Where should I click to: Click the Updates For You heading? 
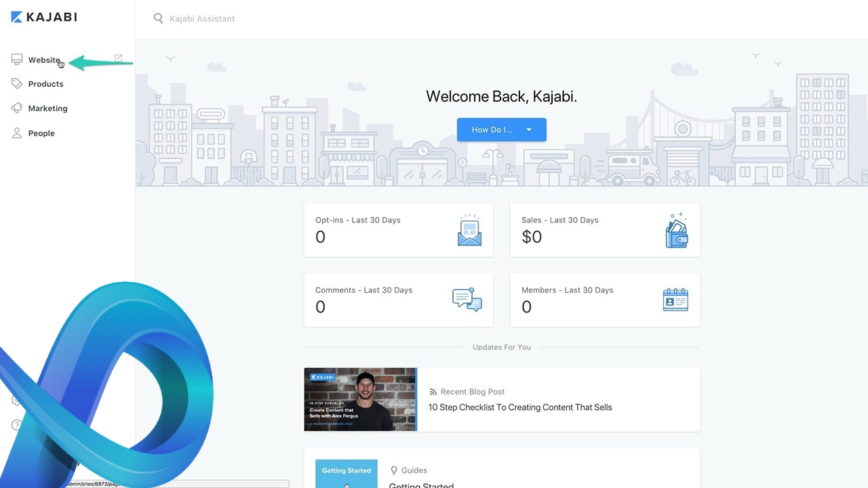502,347
